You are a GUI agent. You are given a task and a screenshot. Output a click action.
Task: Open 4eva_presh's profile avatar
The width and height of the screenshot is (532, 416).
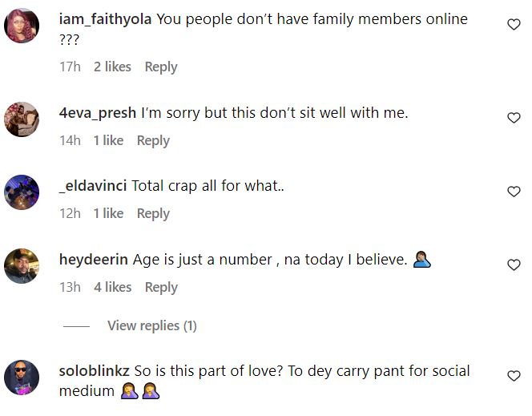tap(22, 119)
